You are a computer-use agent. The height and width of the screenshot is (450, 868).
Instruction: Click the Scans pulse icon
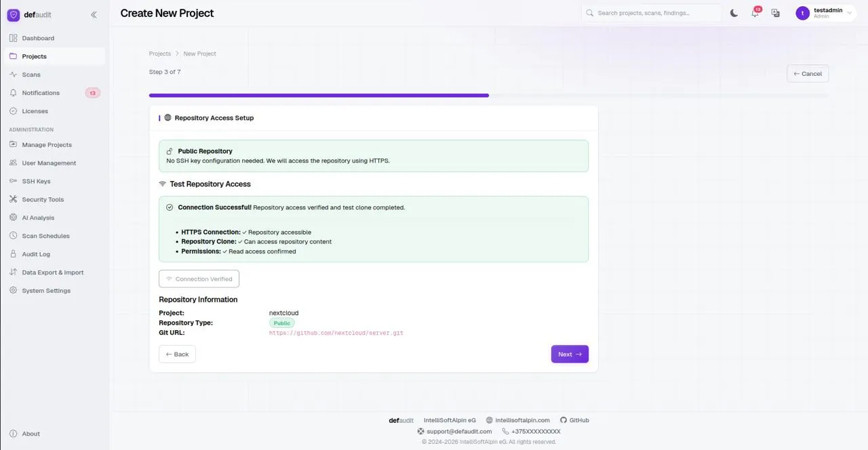(x=14, y=75)
